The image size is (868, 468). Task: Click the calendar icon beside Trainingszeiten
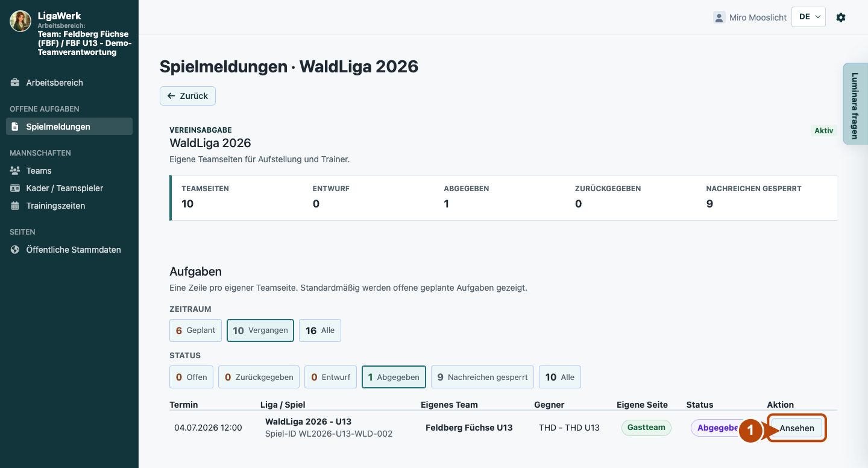coord(15,206)
